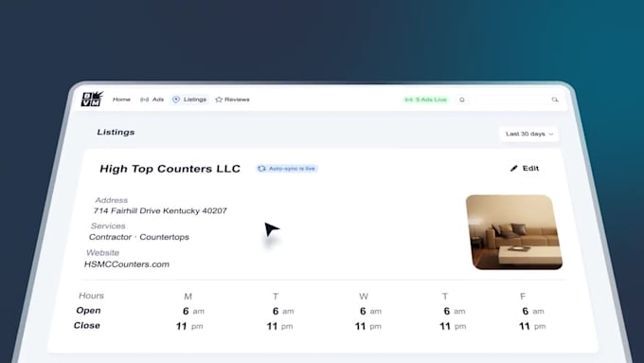
Task: Click Wednesday's 6 am opening time
Action: 370,311
